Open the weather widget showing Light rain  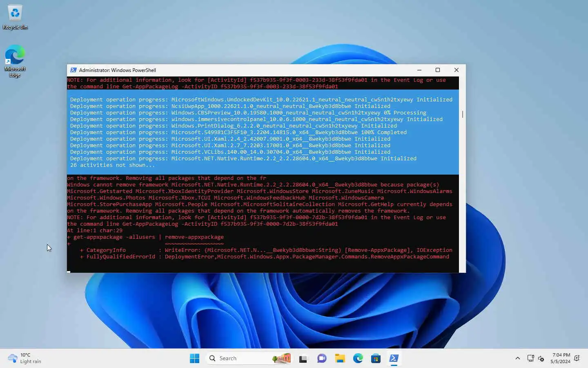pyautogui.click(x=24, y=359)
